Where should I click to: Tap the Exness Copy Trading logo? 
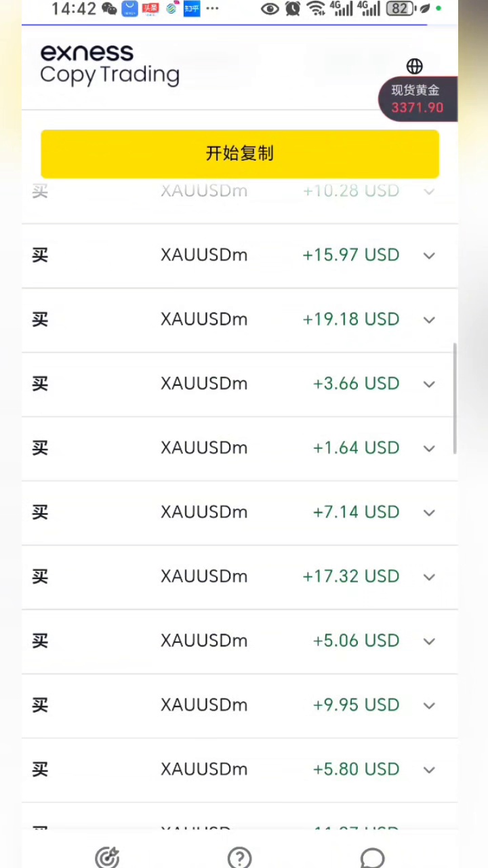[x=110, y=65]
